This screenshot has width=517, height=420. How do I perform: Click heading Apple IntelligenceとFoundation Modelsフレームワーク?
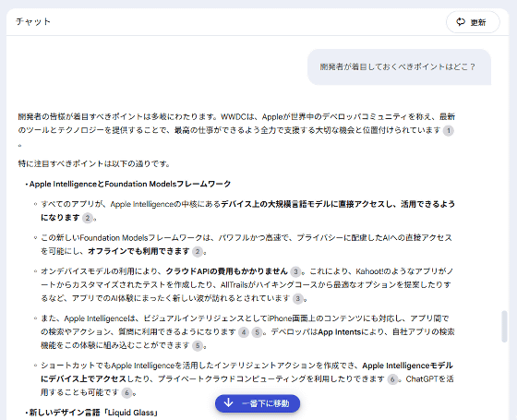[x=130, y=184]
